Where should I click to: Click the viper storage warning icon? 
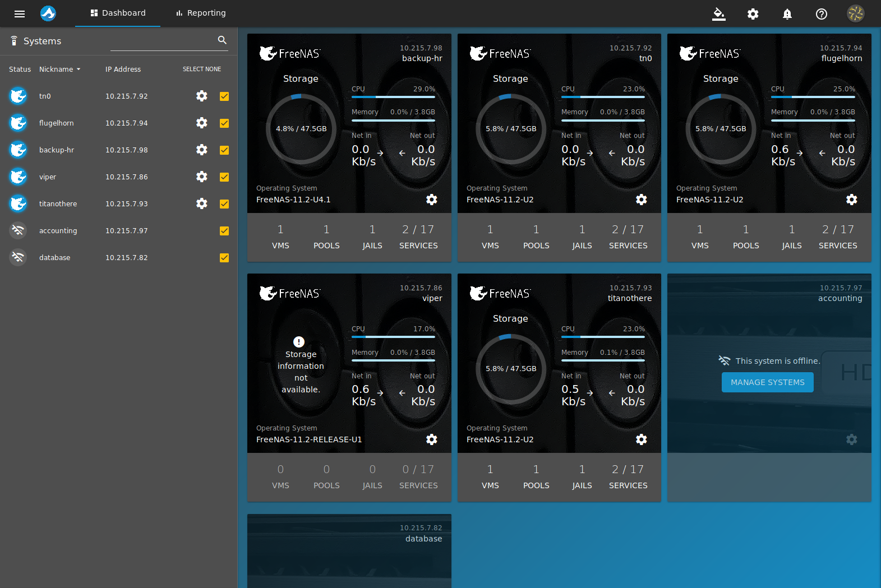click(299, 342)
